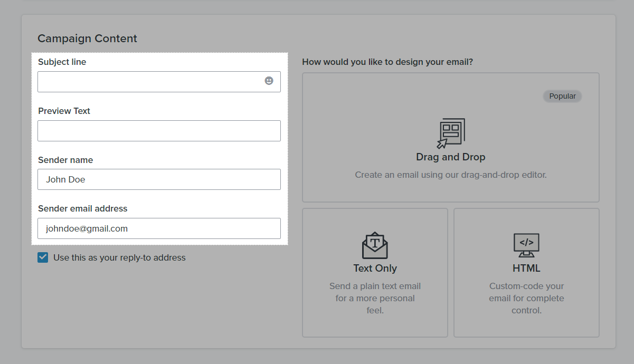Screen dimensions: 634x364
Task: Click the Text Only envelope icon
Action: tap(375, 245)
